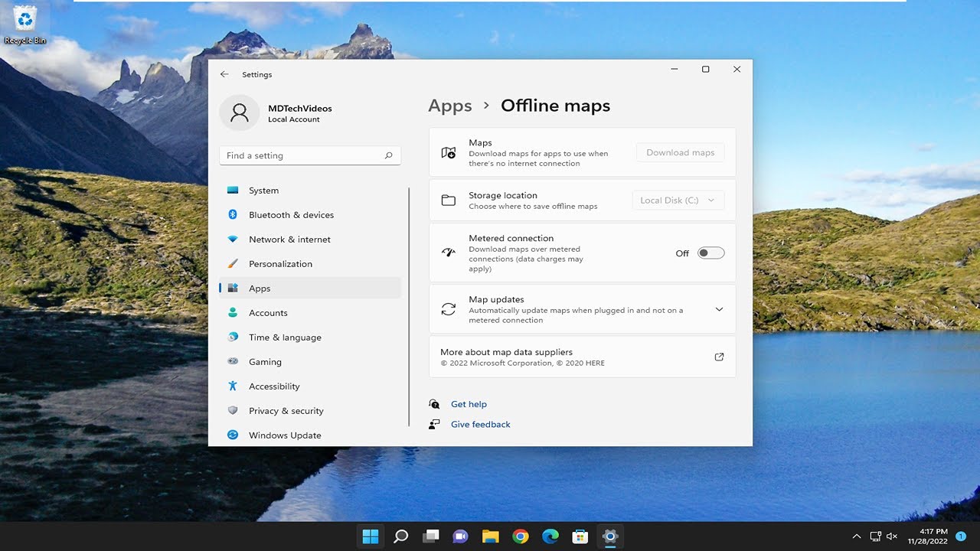Launch Google Chrome from taskbar

click(x=521, y=536)
